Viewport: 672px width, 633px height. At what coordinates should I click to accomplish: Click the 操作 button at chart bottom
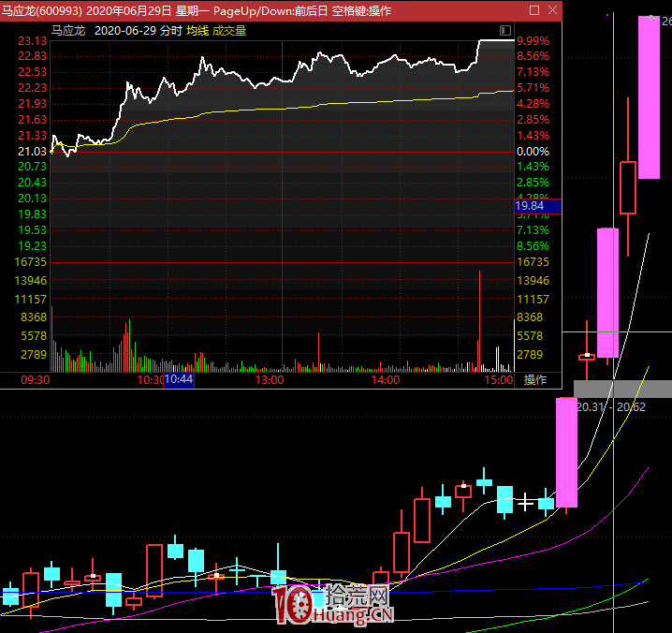coord(535,379)
